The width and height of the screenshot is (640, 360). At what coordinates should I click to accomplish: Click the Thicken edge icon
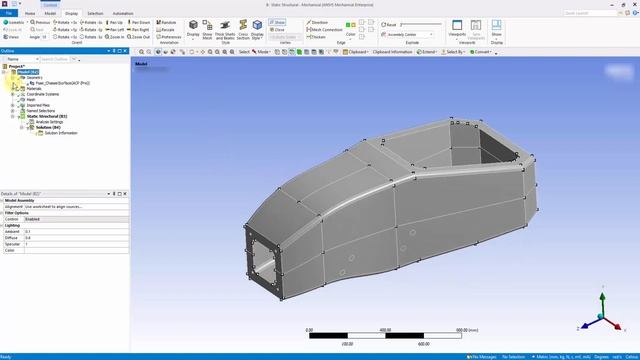pos(316,37)
